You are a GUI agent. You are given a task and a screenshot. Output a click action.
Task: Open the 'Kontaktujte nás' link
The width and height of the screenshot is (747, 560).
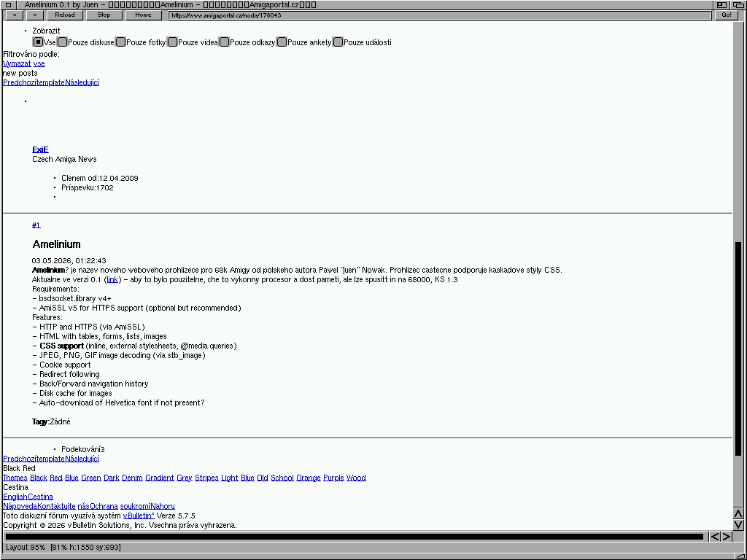63,506
